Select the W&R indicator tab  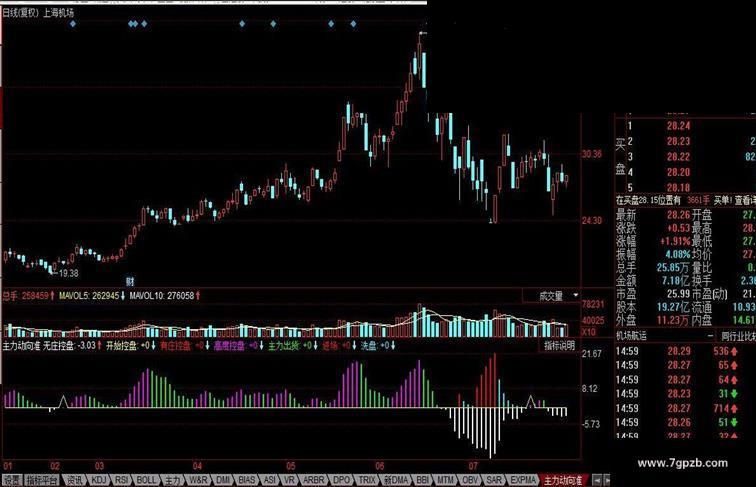198,480
